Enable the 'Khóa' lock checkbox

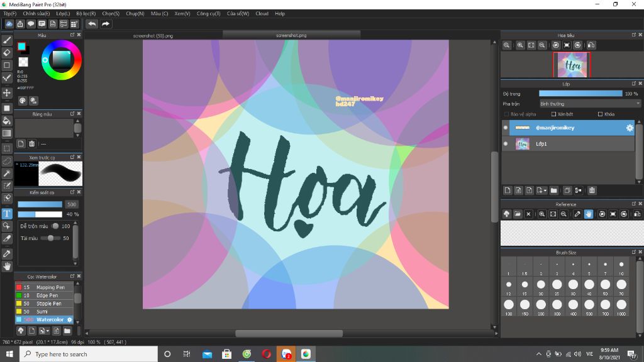[601, 114]
